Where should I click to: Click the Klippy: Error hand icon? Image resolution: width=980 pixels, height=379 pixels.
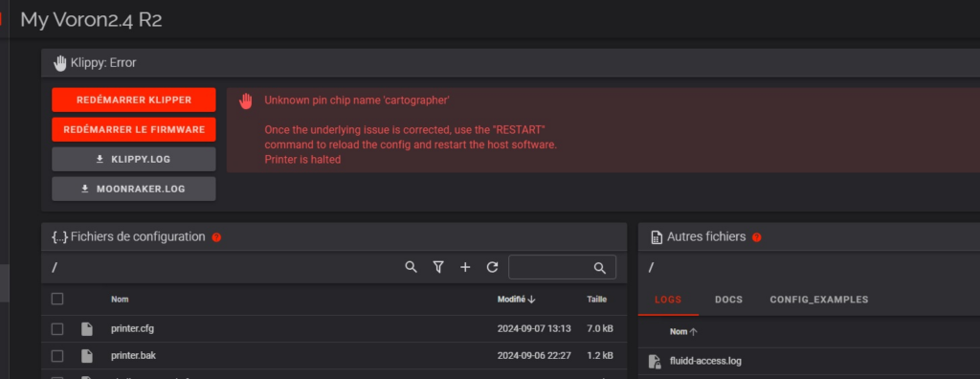click(x=60, y=62)
